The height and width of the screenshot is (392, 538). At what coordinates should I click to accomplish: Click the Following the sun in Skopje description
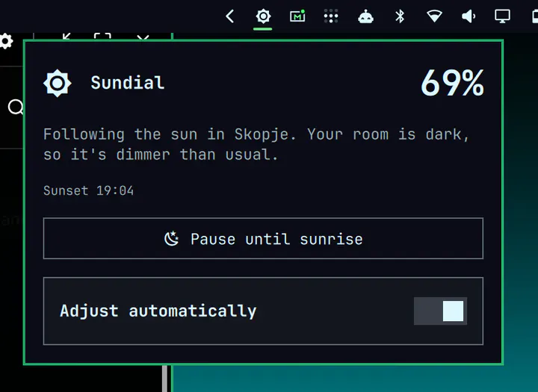tap(256, 144)
